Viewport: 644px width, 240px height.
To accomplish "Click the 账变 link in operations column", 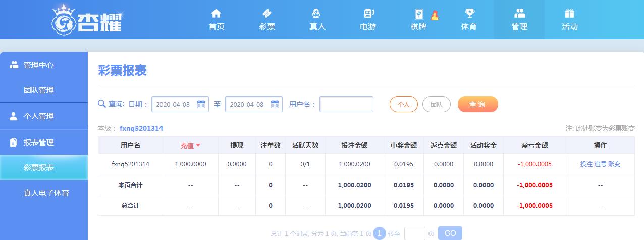I will (x=614, y=164).
